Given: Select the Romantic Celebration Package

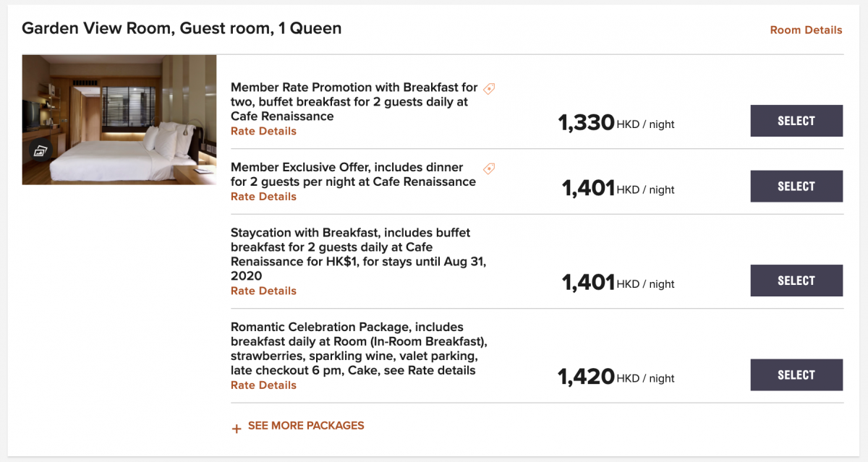Looking at the screenshot, I should click(x=796, y=375).
